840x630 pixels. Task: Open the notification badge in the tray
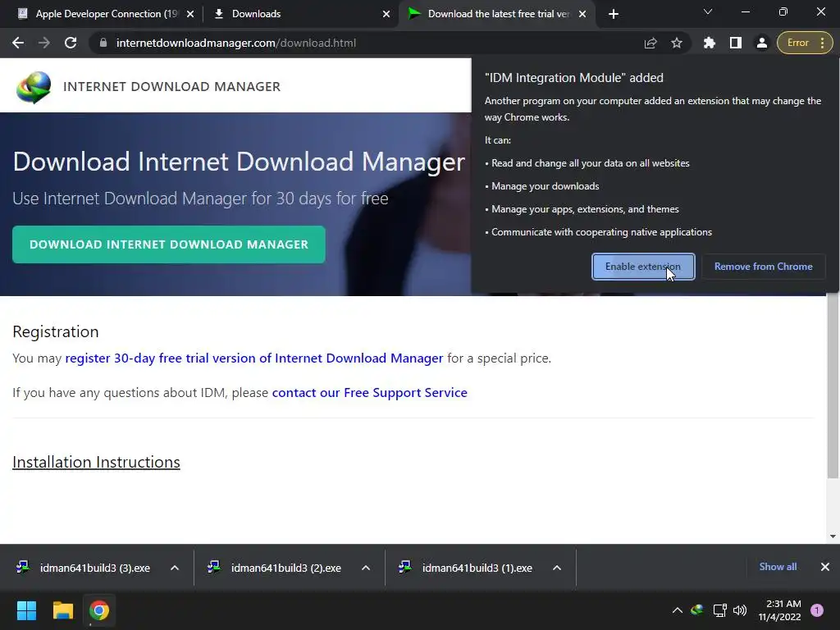pos(817,610)
